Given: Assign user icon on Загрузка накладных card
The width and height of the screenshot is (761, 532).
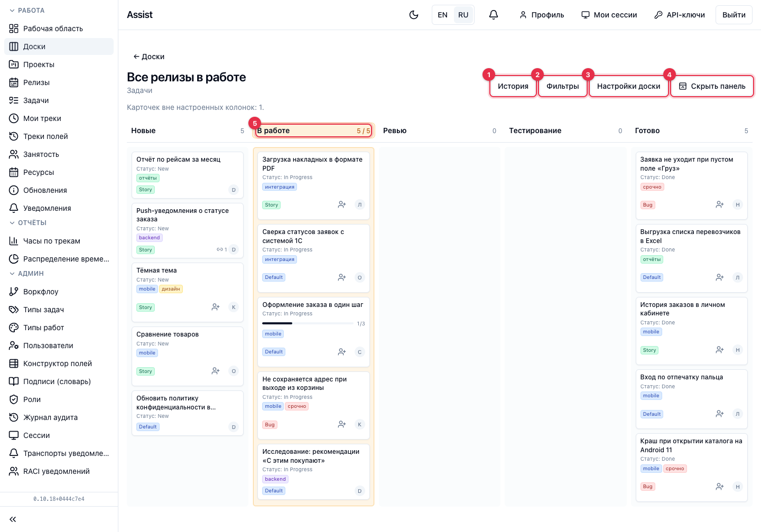Looking at the screenshot, I should (342, 204).
